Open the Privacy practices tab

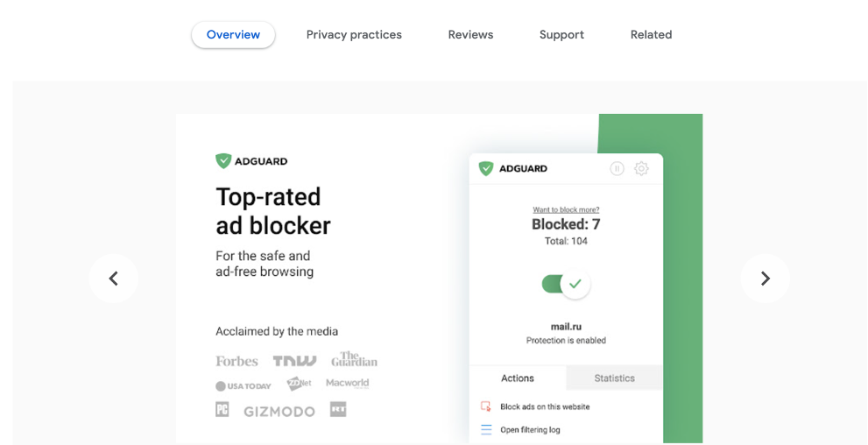354,35
